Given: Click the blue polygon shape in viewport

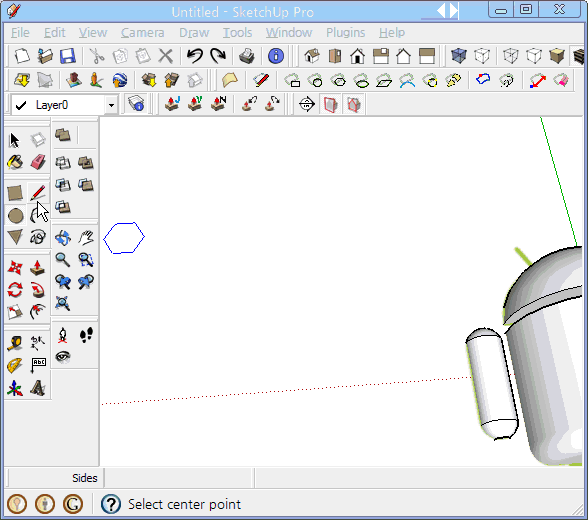Looking at the screenshot, I should pyautogui.click(x=124, y=238).
